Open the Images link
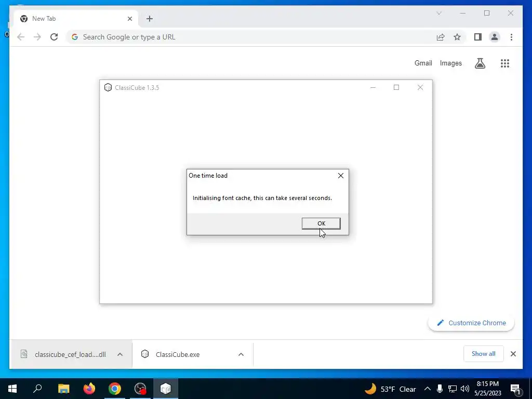Image resolution: width=532 pixels, height=399 pixels. 450,63
